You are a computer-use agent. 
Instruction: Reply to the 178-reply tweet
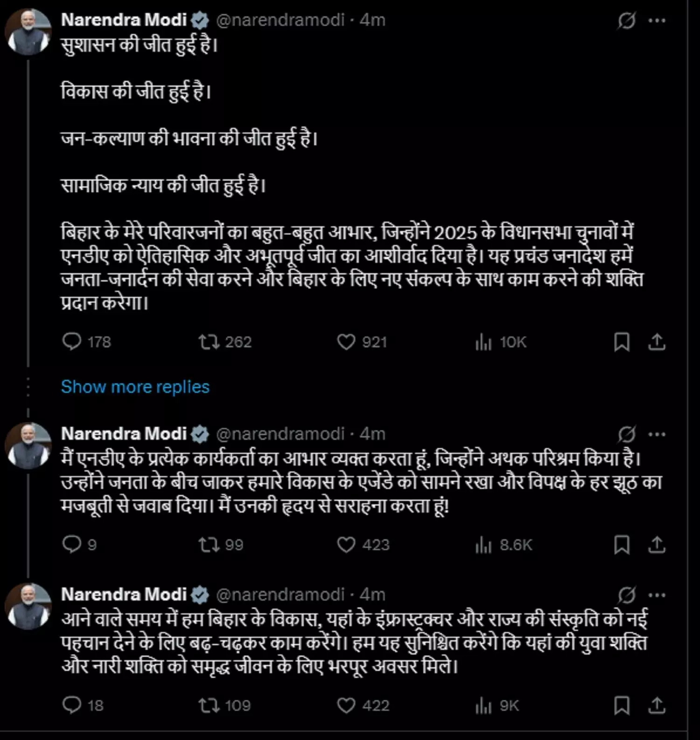click(72, 342)
